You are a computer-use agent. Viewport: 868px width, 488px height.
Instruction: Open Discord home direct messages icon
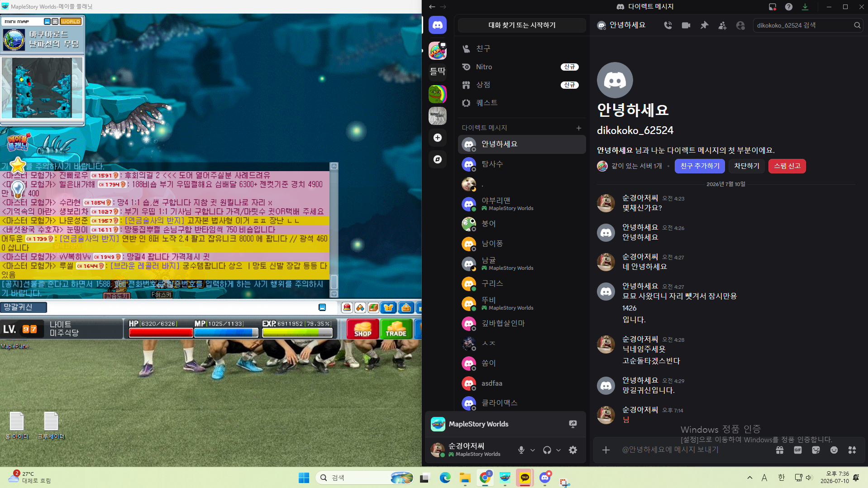pyautogui.click(x=437, y=25)
